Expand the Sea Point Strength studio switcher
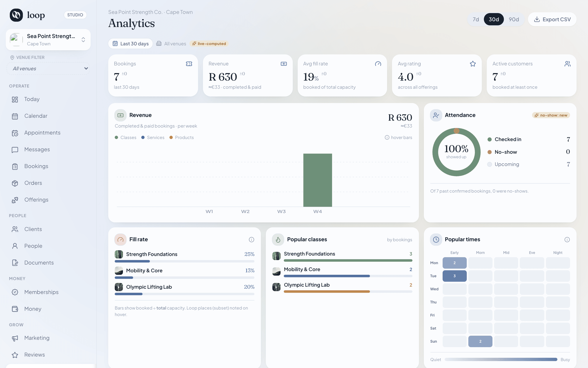 click(48, 40)
